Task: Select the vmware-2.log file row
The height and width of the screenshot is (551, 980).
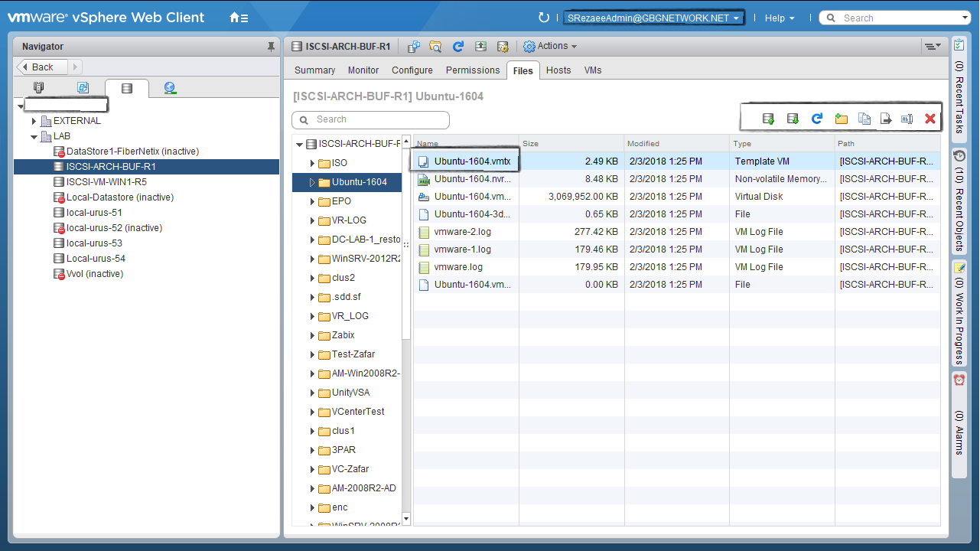Action: [x=677, y=232]
